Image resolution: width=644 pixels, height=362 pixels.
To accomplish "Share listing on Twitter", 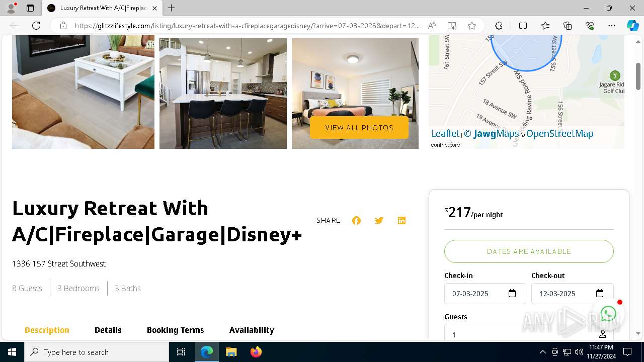I will click(x=379, y=220).
